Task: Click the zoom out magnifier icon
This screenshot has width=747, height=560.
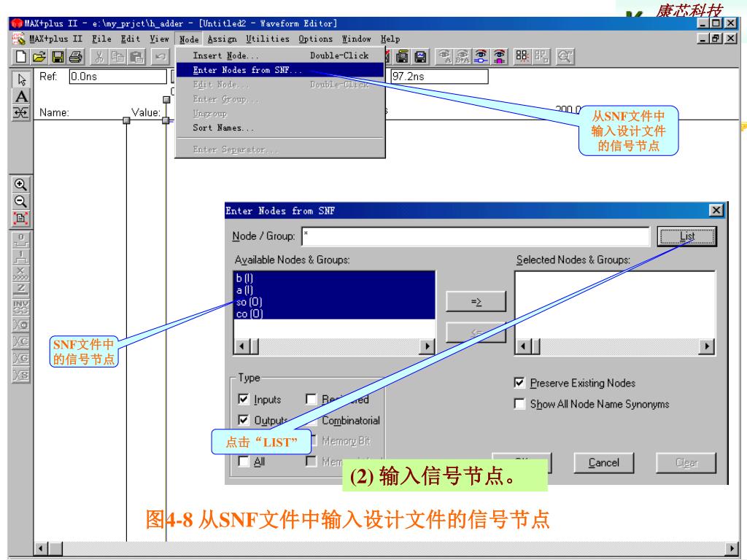Action: [x=20, y=201]
